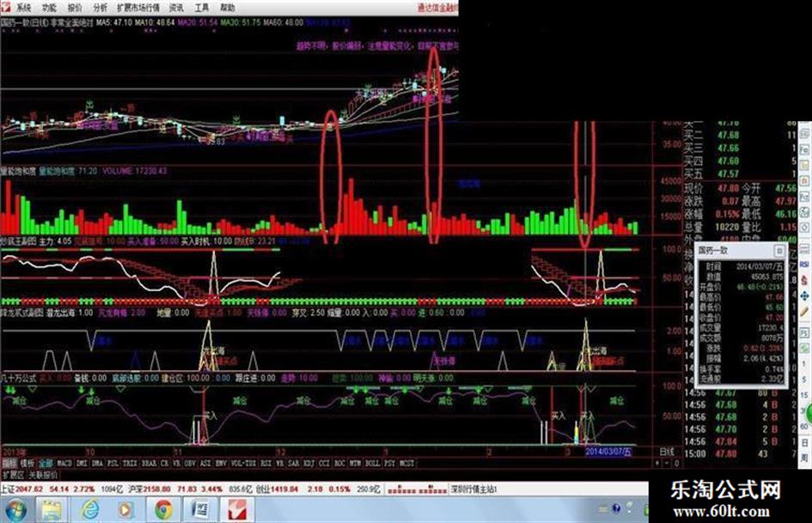
Task: Switch to the CCI indicator
Action: point(324,464)
